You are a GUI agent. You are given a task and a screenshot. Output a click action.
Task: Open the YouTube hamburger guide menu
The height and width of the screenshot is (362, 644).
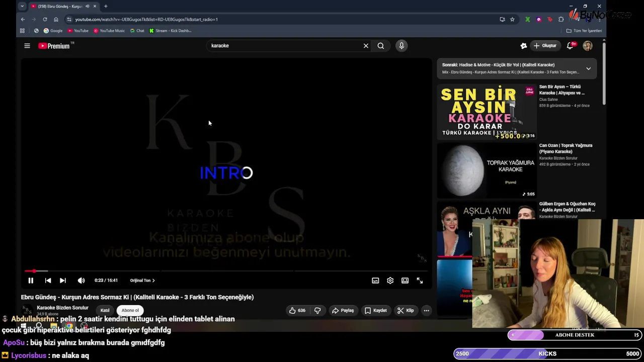[x=27, y=46]
